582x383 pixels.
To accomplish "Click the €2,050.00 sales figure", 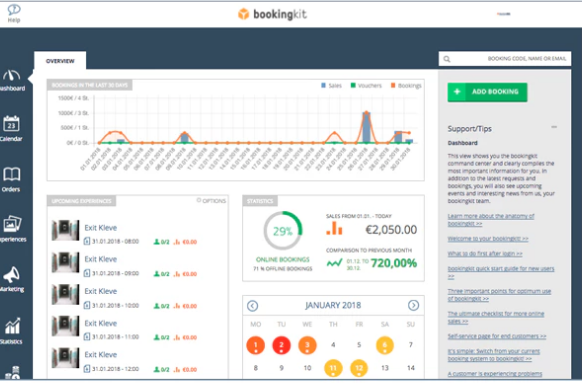I will coord(391,230).
